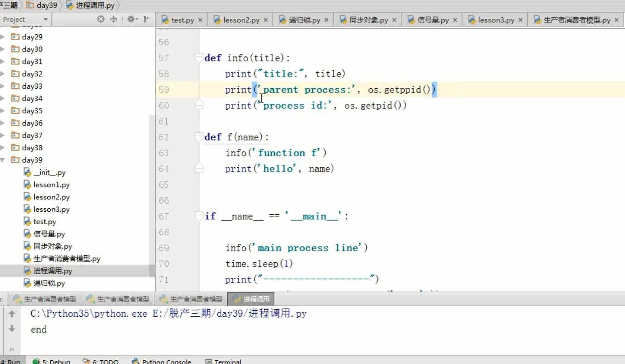This screenshot has height=364, width=625.
Task: Select the second 生产者消费者模型 run tab
Action: pyautogui.click(x=118, y=299)
